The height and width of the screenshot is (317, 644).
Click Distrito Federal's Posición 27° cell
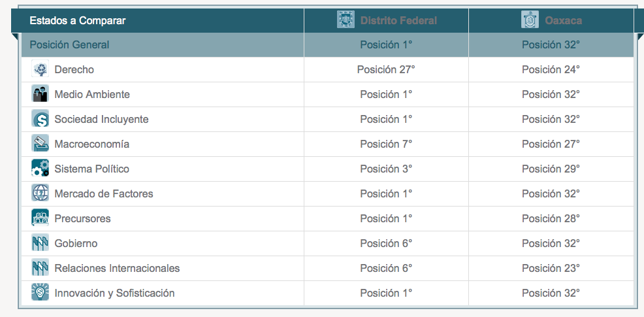click(x=386, y=69)
